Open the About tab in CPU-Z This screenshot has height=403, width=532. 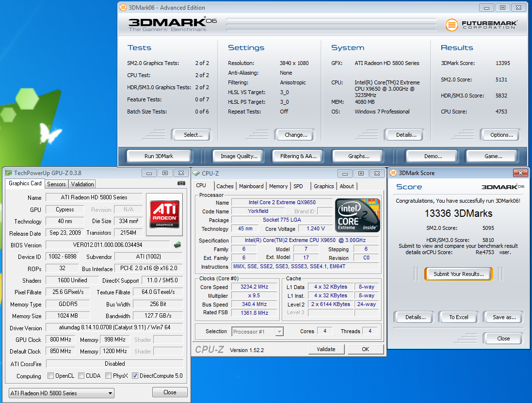pyautogui.click(x=347, y=186)
